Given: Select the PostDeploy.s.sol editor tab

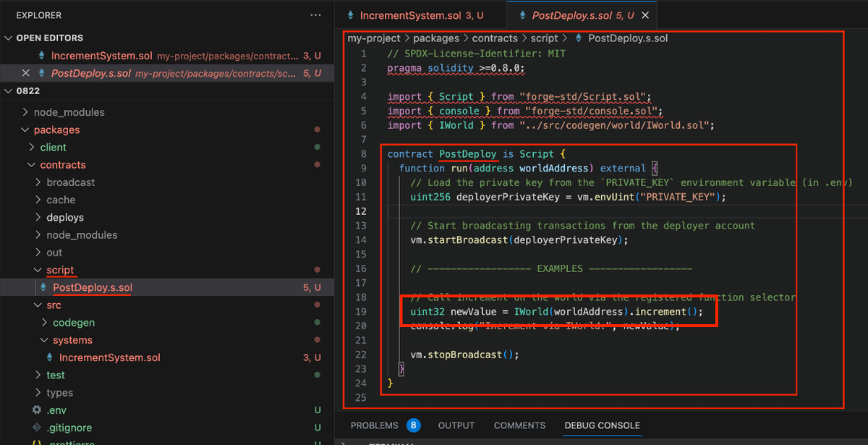Looking at the screenshot, I should click(583, 15).
